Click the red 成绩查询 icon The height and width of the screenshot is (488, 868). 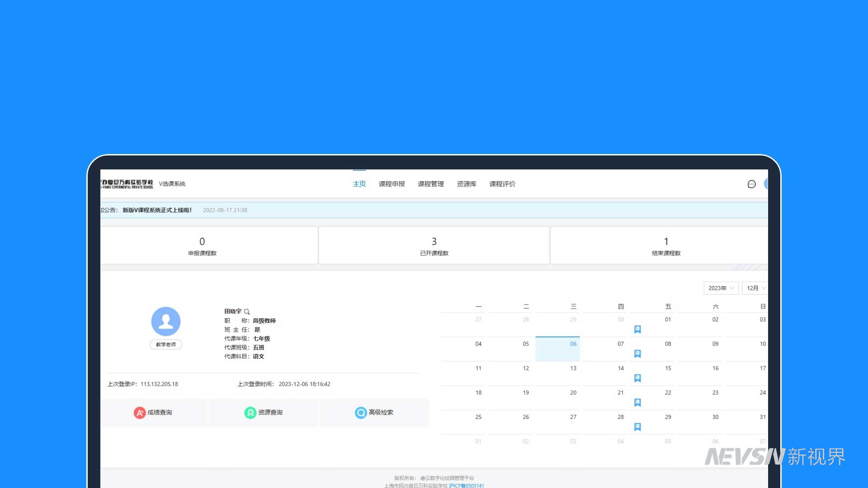(x=140, y=413)
